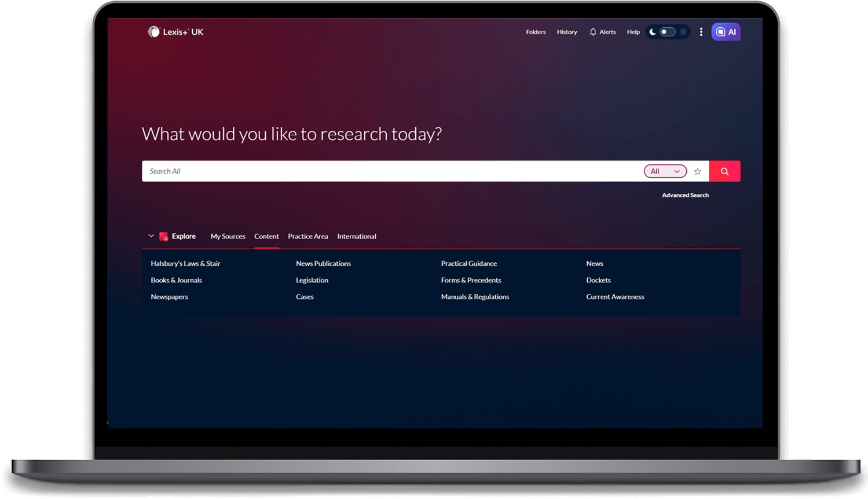868x499 pixels.
Task: Expand the All search filter dropdown
Action: 665,171
